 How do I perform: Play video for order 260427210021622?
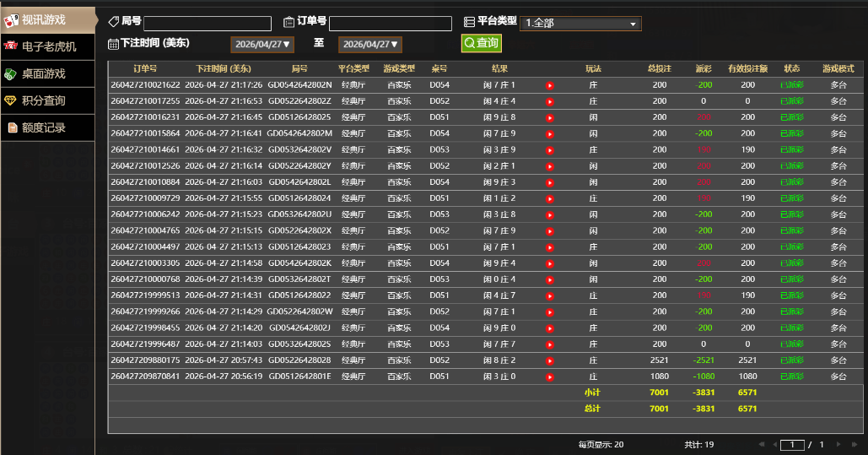click(x=550, y=85)
